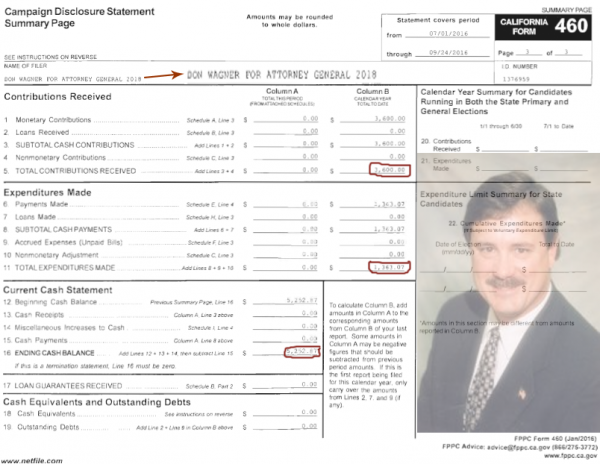This screenshot has width=600, height=464.
Task: Select the "1/1 through 6/30" column label
Action: pos(501,126)
